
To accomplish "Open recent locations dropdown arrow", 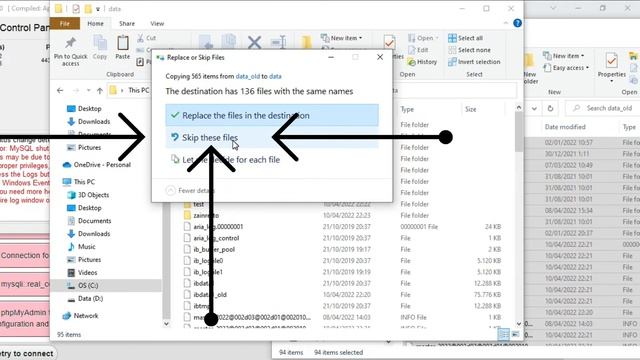I will [88, 91].
